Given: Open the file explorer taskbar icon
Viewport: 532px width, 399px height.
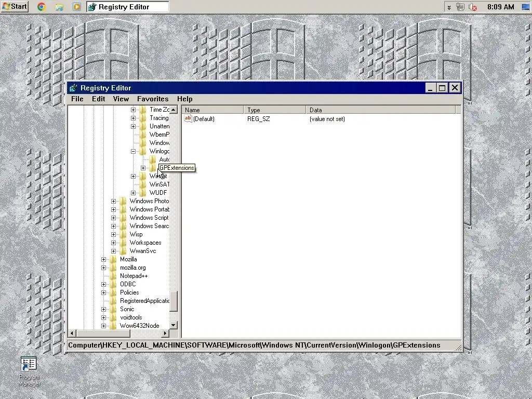Looking at the screenshot, I should [x=59, y=7].
